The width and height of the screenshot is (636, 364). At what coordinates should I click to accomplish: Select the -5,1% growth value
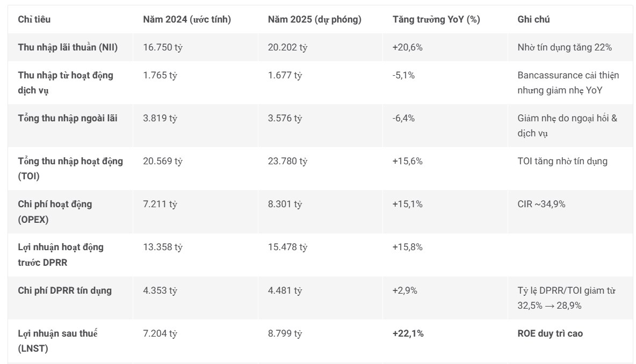pos(403,75)
